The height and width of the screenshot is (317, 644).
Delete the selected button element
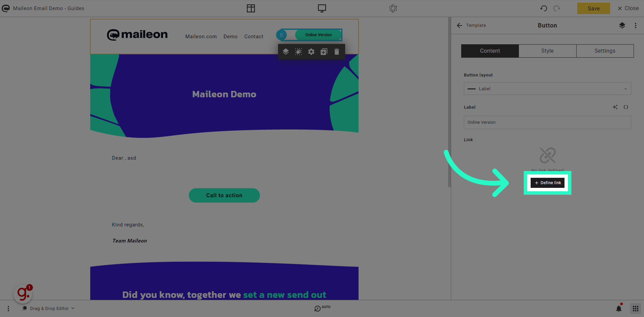[337, 52]
